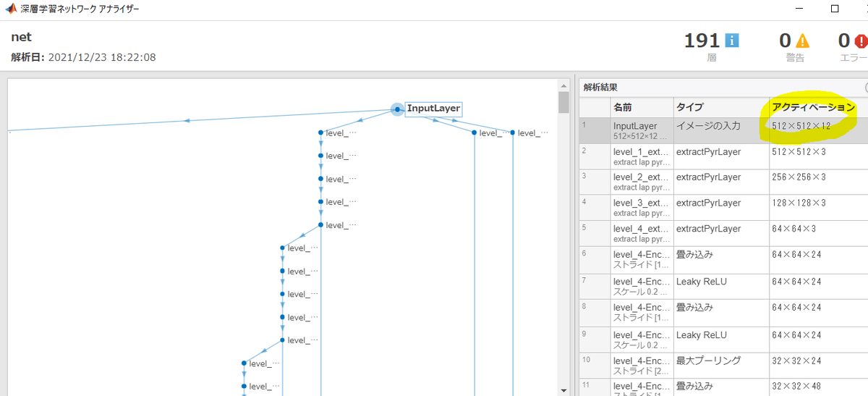Click the 512×512×3 activation cell
Viewport: 868px width, 396px height.
(818, 156)
